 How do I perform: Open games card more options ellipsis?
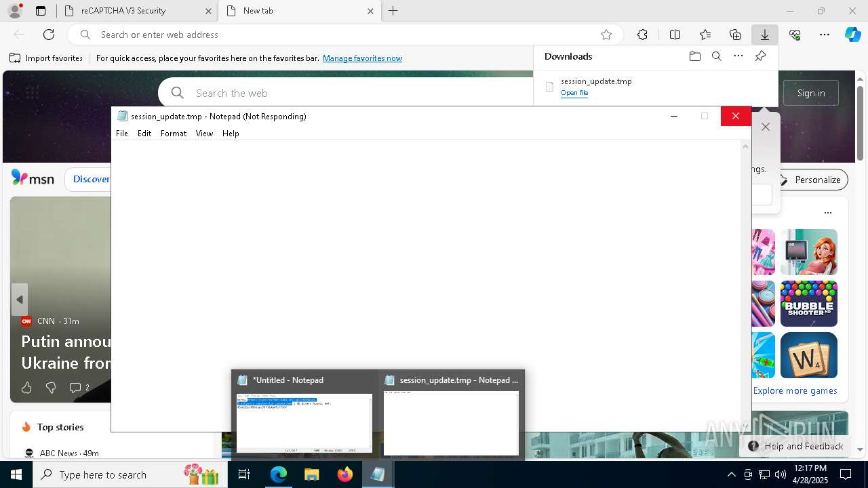tap(827, 213)
